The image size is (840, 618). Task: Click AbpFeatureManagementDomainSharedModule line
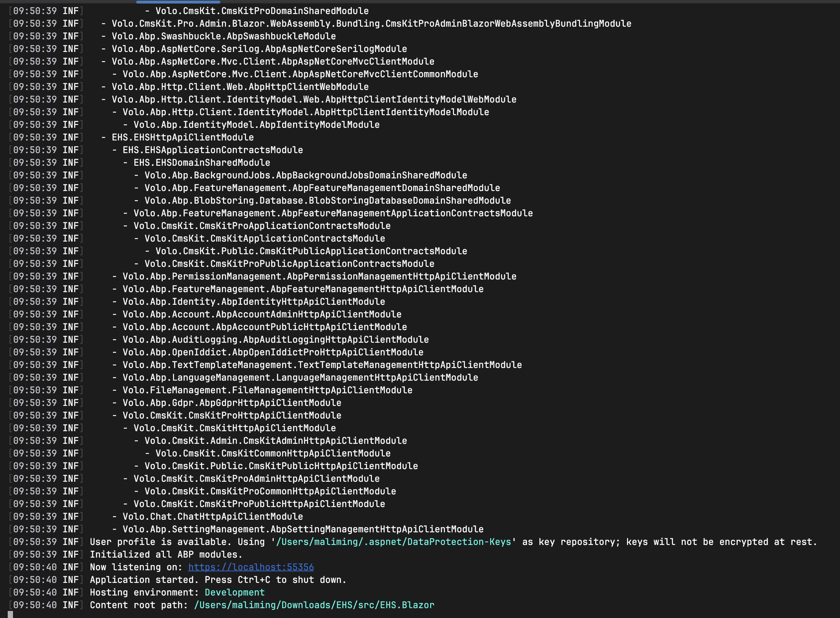(322, 188)
